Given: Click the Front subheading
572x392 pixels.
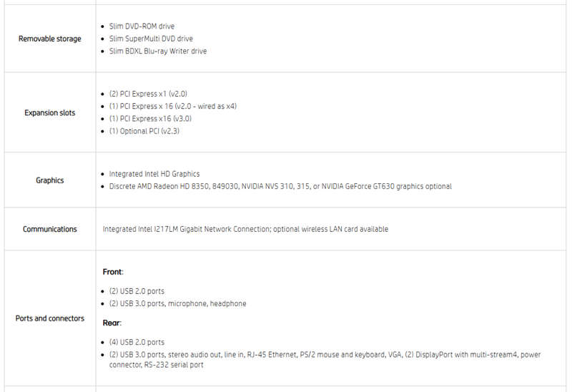Looking at the screenshot, I should pyautogui.click(x=113, y=272).
